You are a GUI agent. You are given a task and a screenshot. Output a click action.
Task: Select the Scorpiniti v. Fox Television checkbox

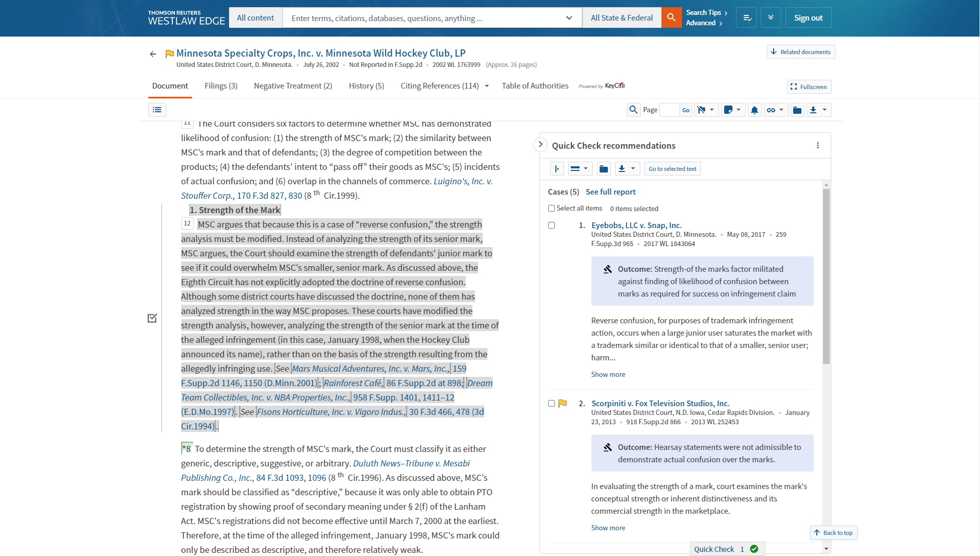click(x=551, y=404)
